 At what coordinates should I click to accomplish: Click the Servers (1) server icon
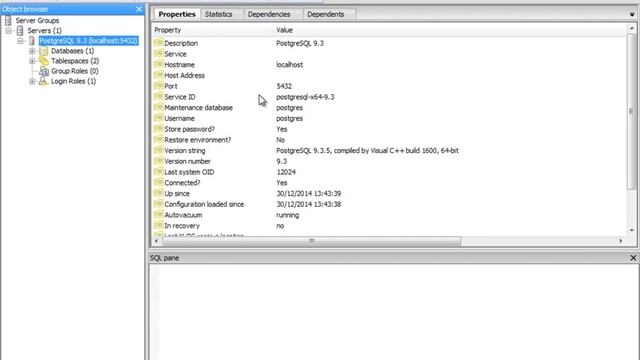pyautogui.click(x=20, y=31)
